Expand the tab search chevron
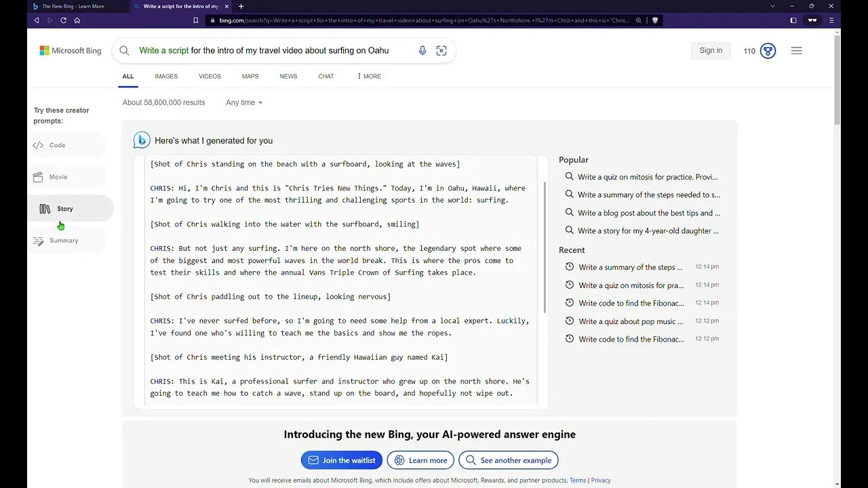The image size is (868, 488). [772, 6]
